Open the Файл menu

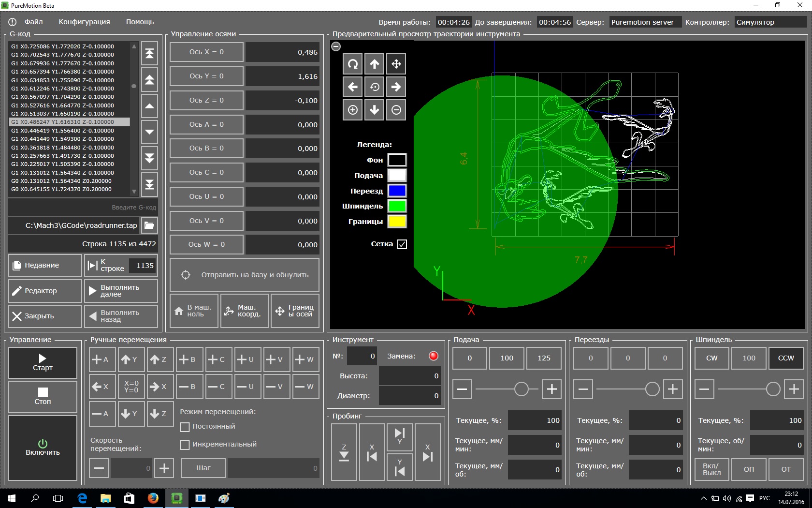33,22
